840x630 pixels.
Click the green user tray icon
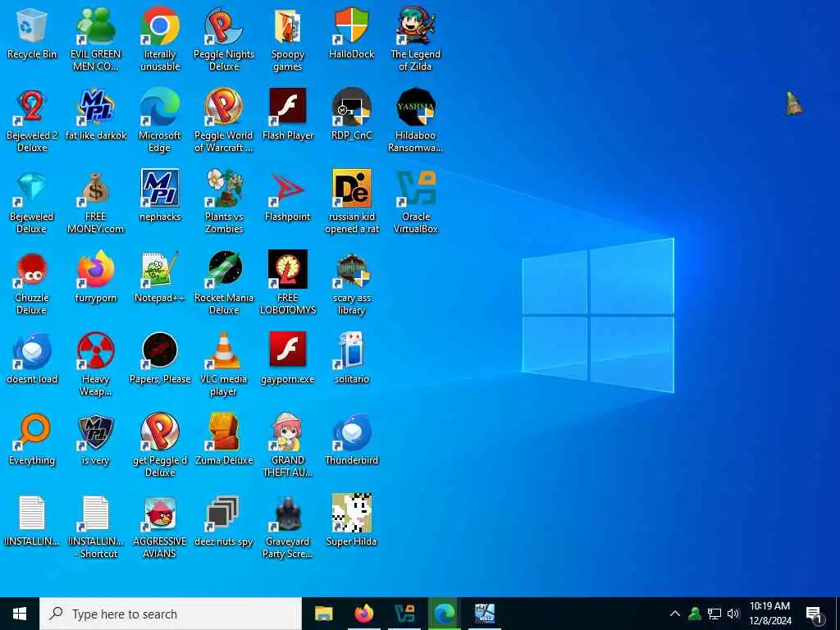[x=695, y=614]
